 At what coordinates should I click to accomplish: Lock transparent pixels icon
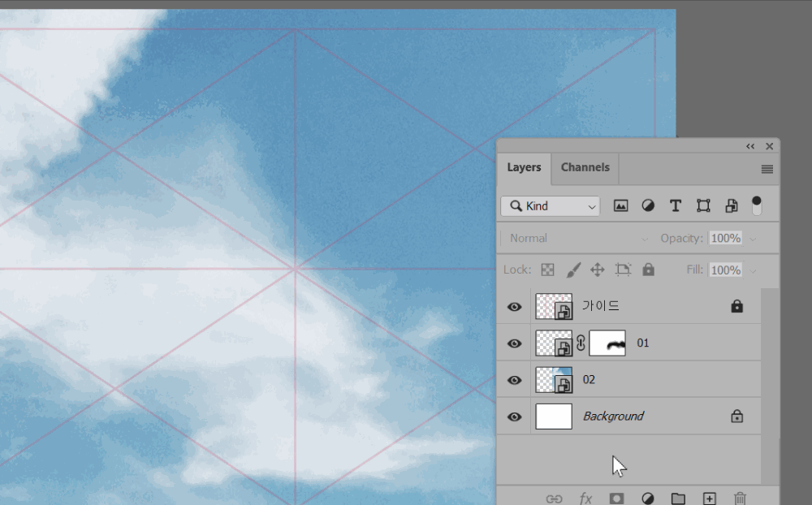[547, 270]
